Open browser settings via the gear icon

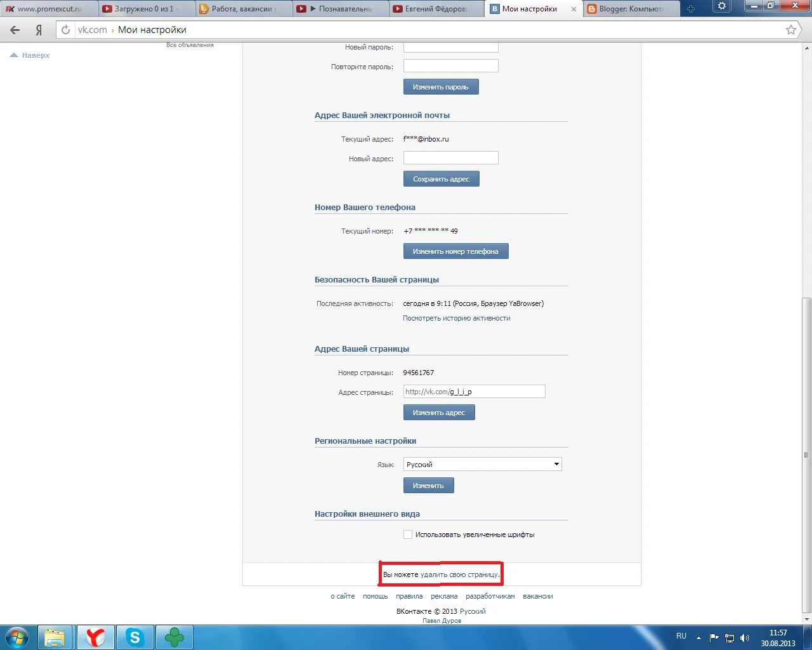722,6
